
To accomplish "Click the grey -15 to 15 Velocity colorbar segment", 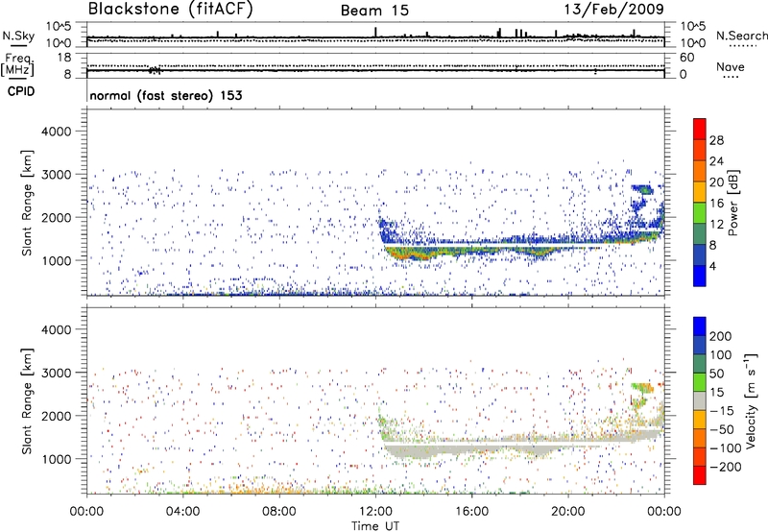I will pyautogui.click(x=700, y=400).
